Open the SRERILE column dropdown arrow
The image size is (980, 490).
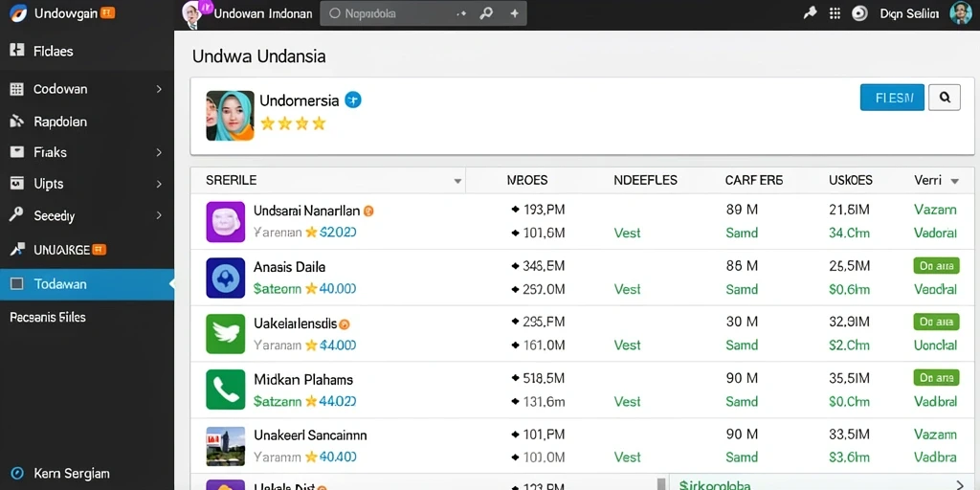(x=457, y=181)
